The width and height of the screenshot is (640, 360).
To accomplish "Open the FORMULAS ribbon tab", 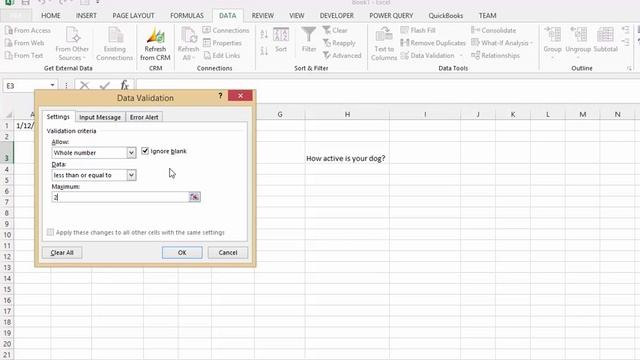I will tap(187, 16).
